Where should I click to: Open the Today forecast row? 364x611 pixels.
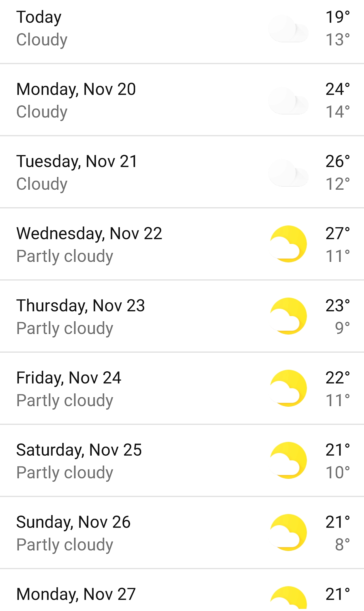click(x=182, y=32)
